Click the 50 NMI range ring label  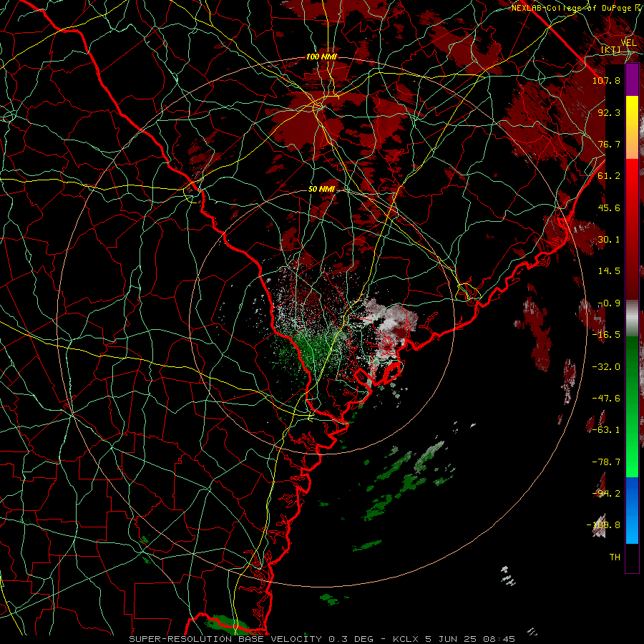click(321, 189)
